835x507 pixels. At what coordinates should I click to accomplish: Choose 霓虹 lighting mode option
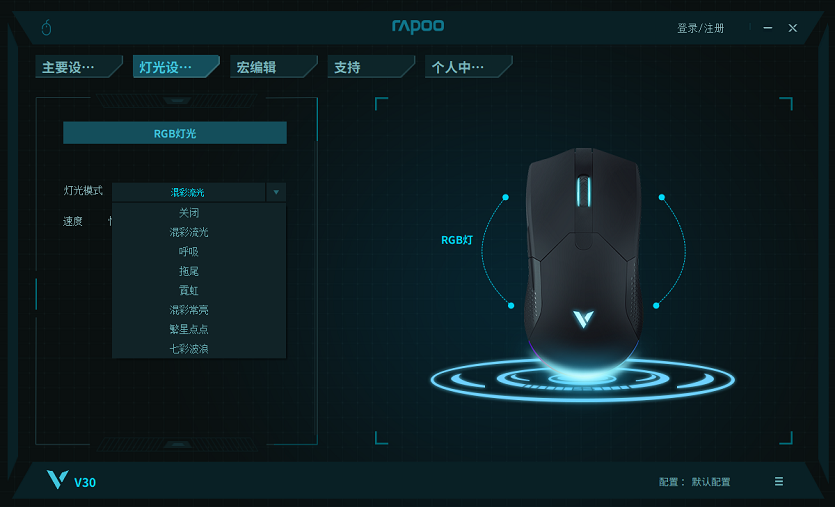[x=189, y=291]
